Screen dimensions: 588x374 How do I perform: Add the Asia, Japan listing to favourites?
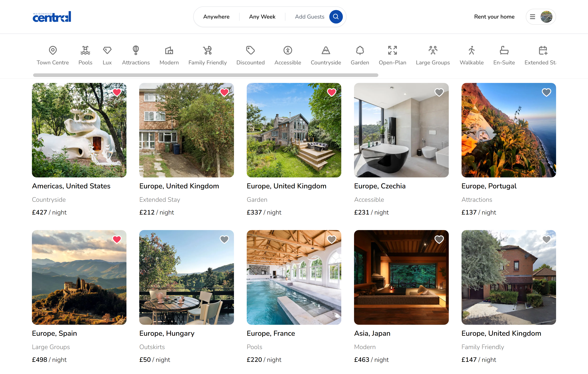439,239
